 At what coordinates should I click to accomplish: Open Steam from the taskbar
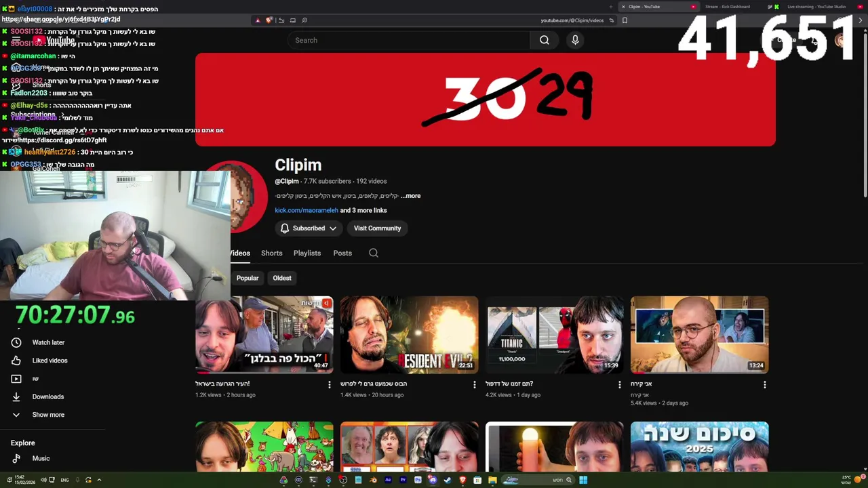448,480
